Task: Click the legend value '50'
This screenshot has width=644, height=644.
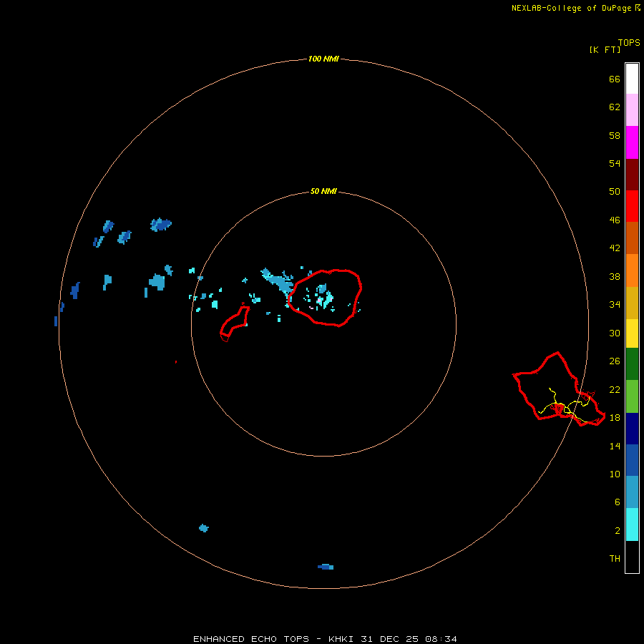Action: pyautogui.click(x=615, y=191)
